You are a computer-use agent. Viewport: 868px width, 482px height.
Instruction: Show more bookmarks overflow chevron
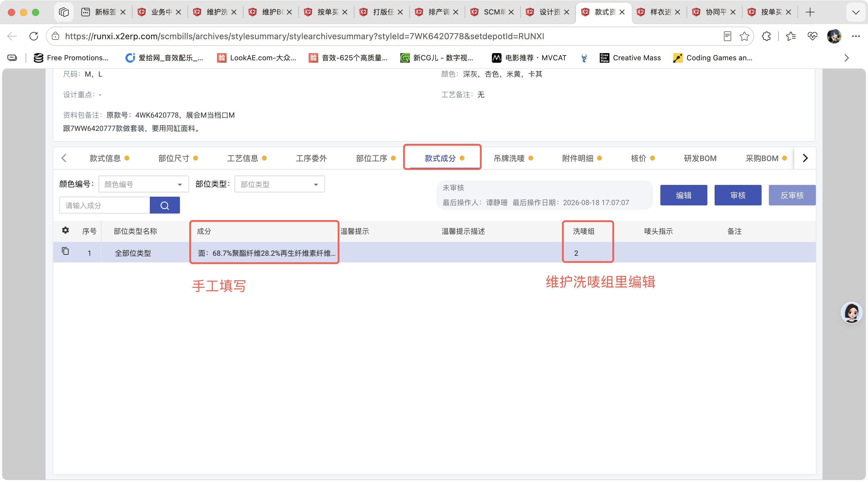coord(846,58)
